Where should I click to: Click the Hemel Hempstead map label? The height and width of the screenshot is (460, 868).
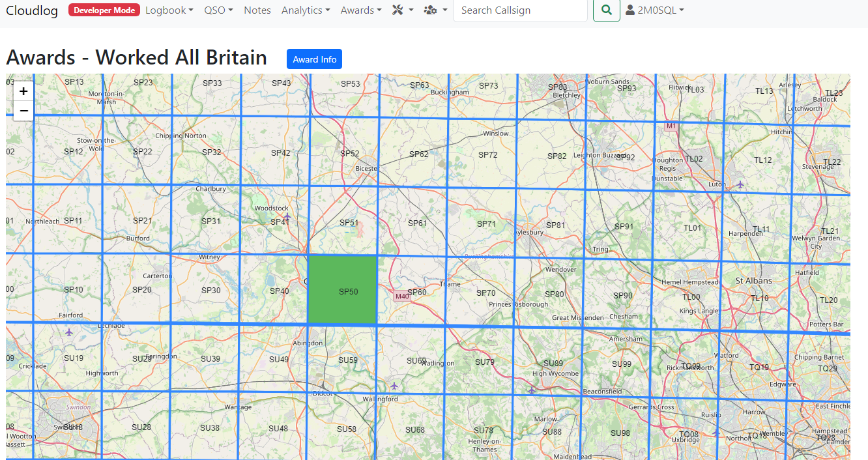[689, 282]
